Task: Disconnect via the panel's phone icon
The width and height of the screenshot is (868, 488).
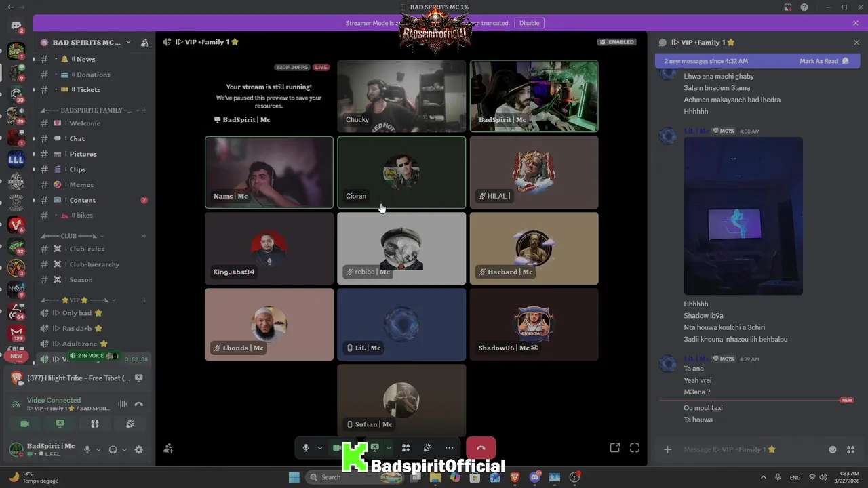Action: (139, 404)
